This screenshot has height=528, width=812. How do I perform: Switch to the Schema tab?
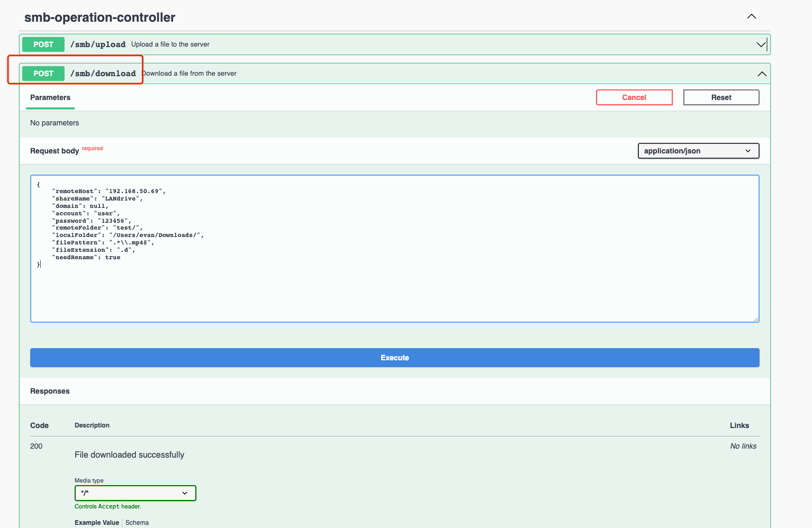(137, 523)
